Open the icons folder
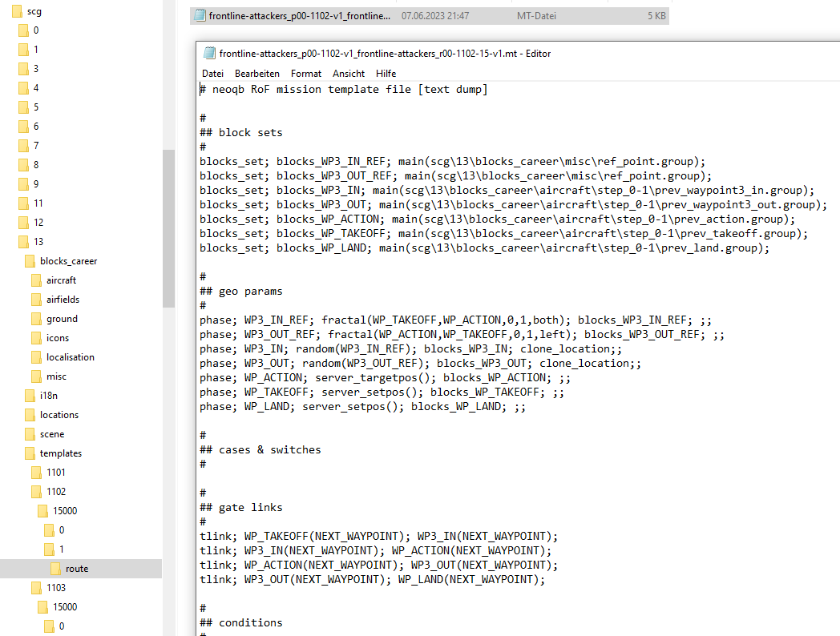The width and height of the screenshot is (840, 636). pos(58,338)
